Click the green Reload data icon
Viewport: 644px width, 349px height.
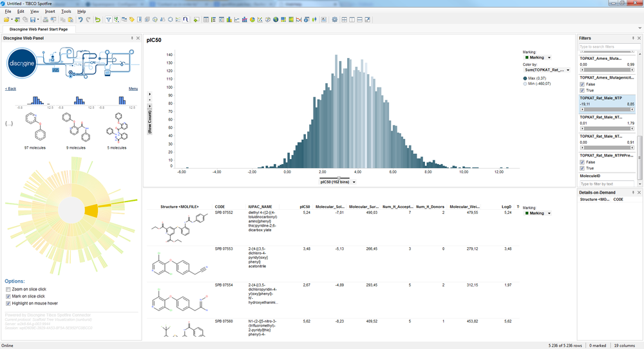click(98, 20)
